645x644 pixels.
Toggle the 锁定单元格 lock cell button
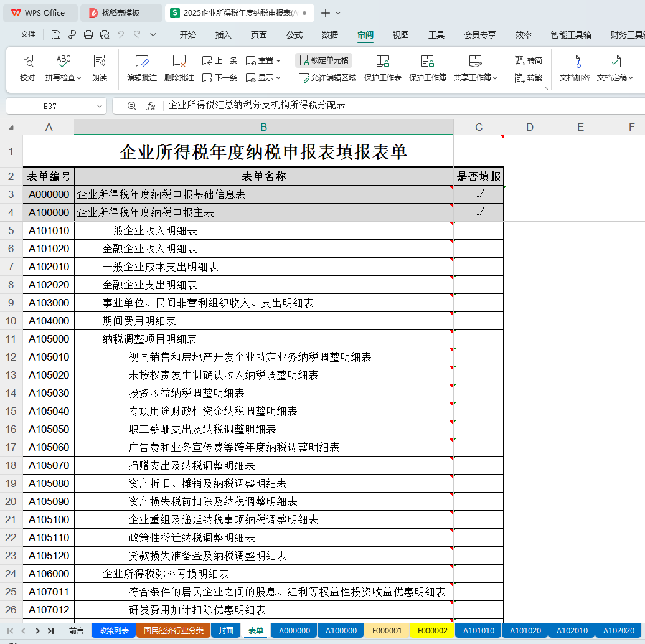324,60
